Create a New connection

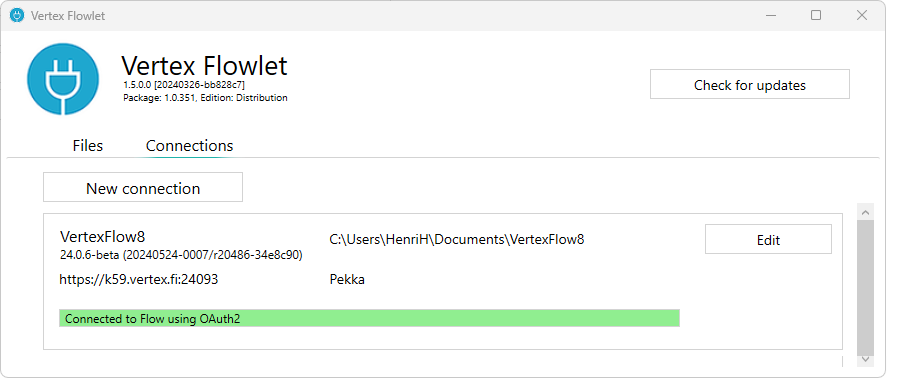click(x=143, y=188)
